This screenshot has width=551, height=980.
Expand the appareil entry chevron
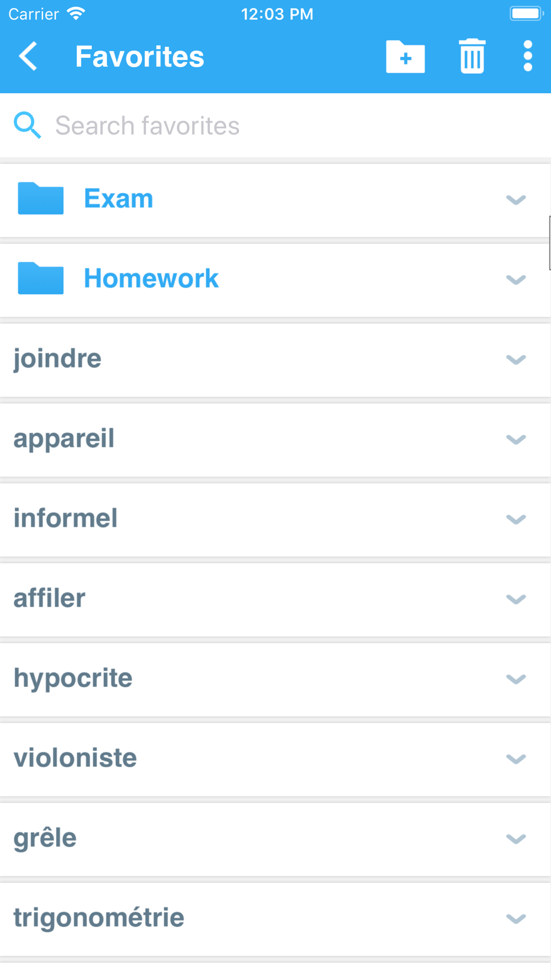tap(516, 439)
